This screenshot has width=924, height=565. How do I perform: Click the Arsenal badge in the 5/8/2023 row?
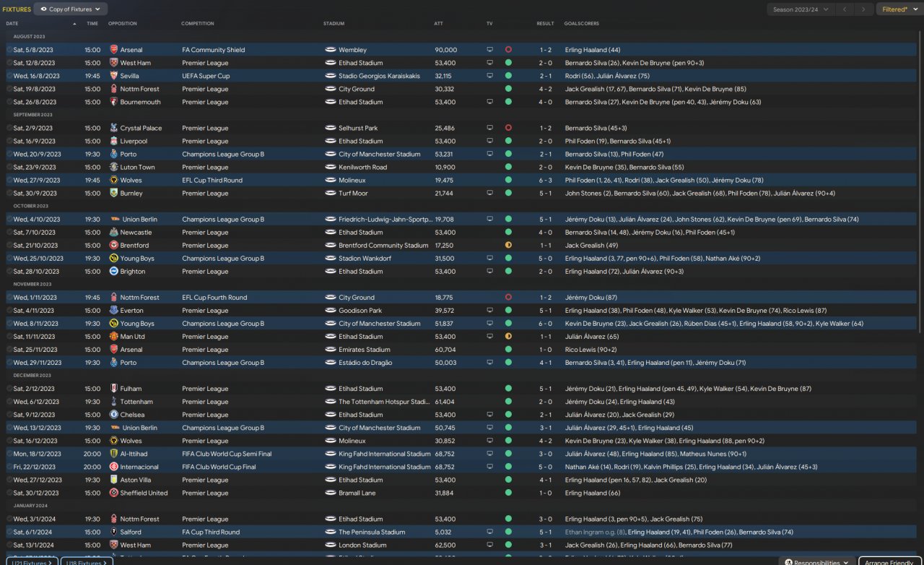pyautogui.click(x=114, y=50)
